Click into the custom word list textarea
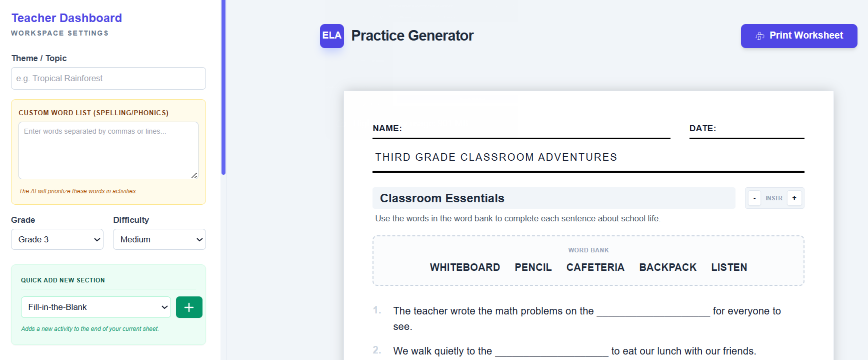The image size is (868, 360). [108, 150]
